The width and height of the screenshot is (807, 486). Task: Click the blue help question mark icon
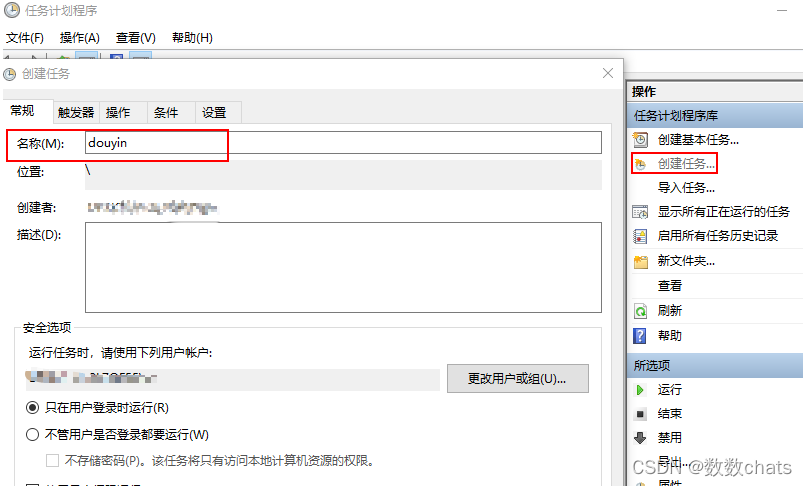point(640,336)
